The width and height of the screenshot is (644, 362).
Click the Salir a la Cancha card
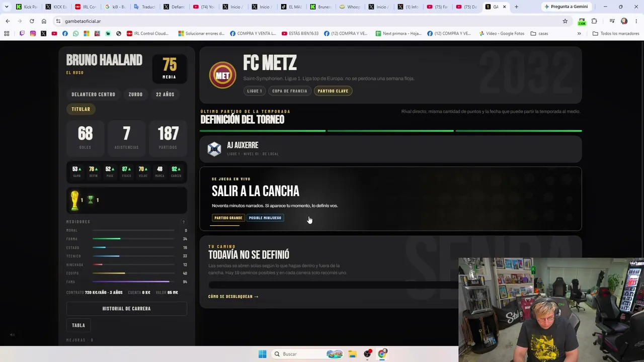click(390, 199)
